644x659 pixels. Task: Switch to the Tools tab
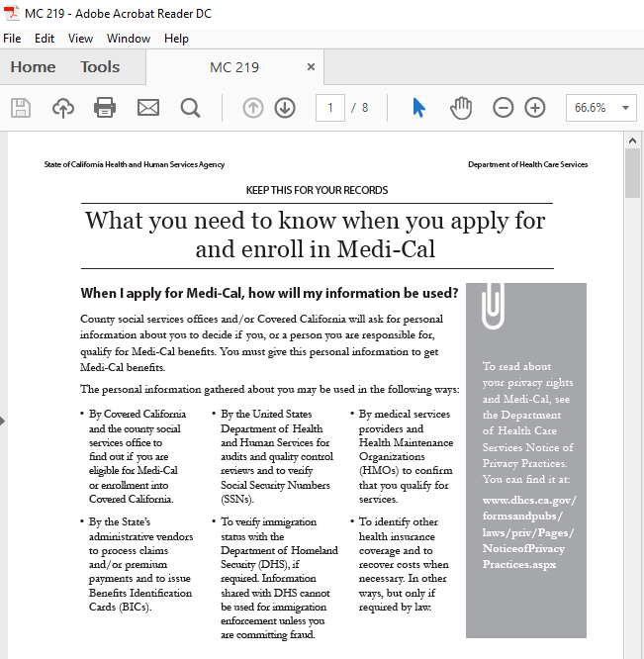tap(100, 67)
